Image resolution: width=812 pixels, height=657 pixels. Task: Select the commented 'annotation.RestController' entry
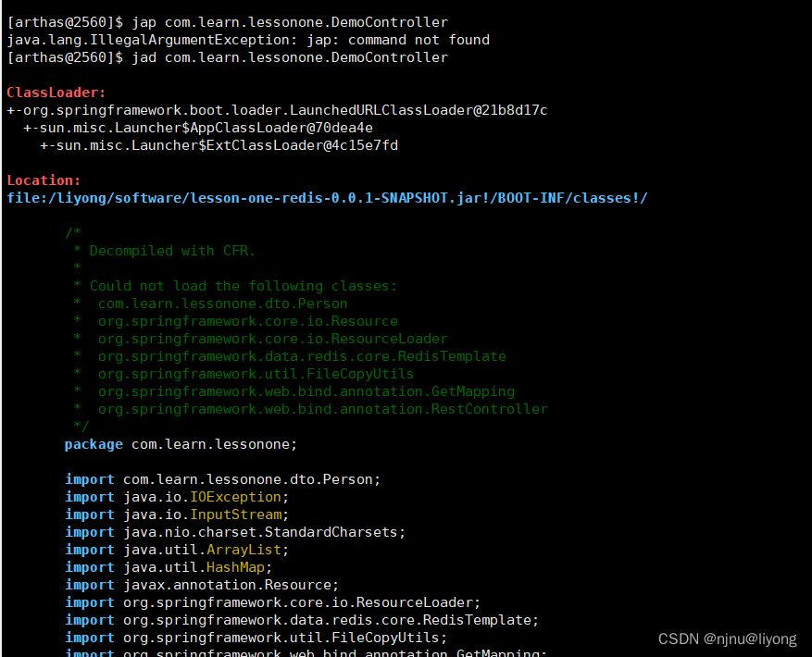coord(322,410)
